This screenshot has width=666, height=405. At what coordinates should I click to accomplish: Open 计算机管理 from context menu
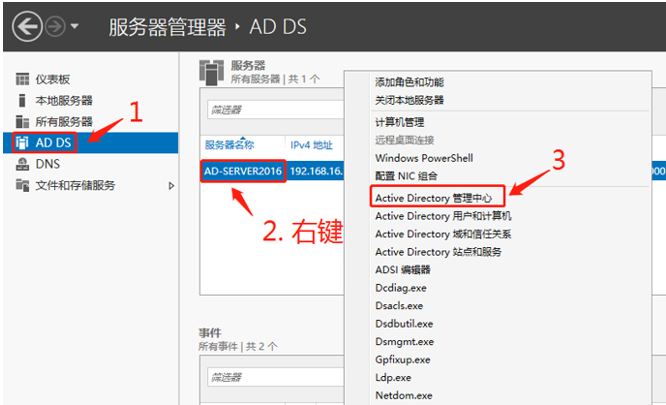coord(400,122)
